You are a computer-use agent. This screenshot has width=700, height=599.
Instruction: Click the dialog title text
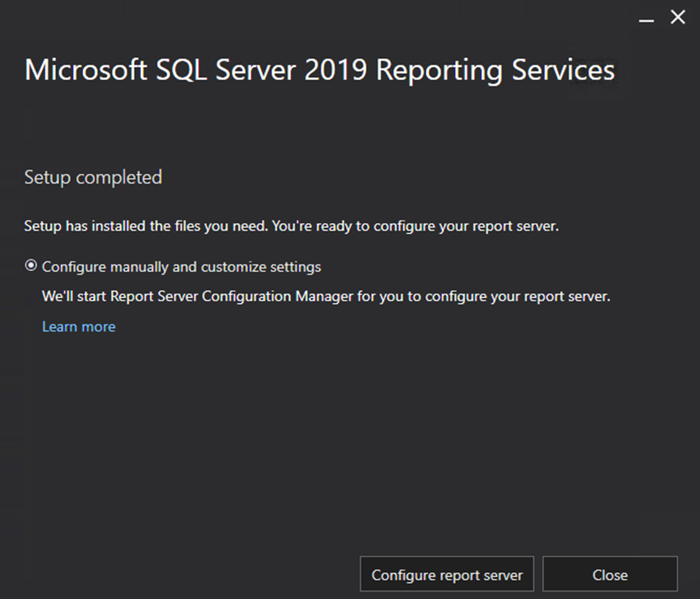[319, 70]
